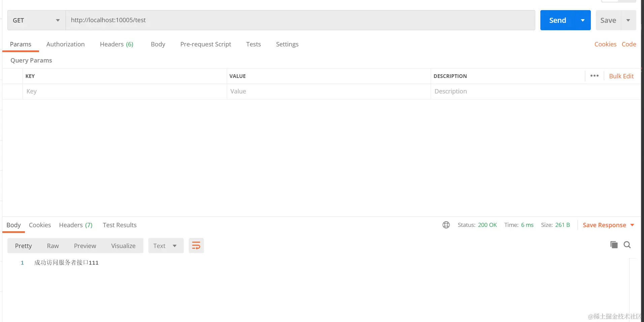Switch to Raw view mode

coord(53,246)
